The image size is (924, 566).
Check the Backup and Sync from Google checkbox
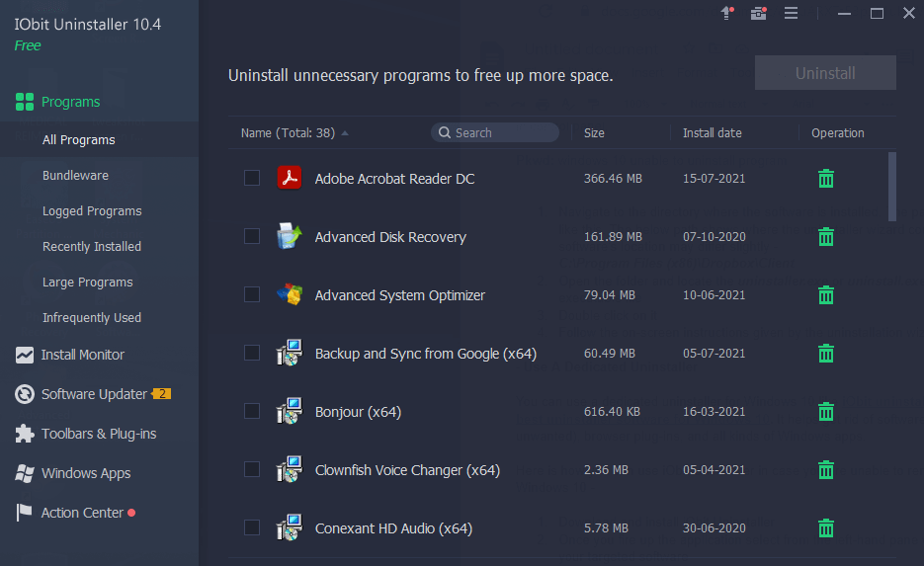point(252,353)
